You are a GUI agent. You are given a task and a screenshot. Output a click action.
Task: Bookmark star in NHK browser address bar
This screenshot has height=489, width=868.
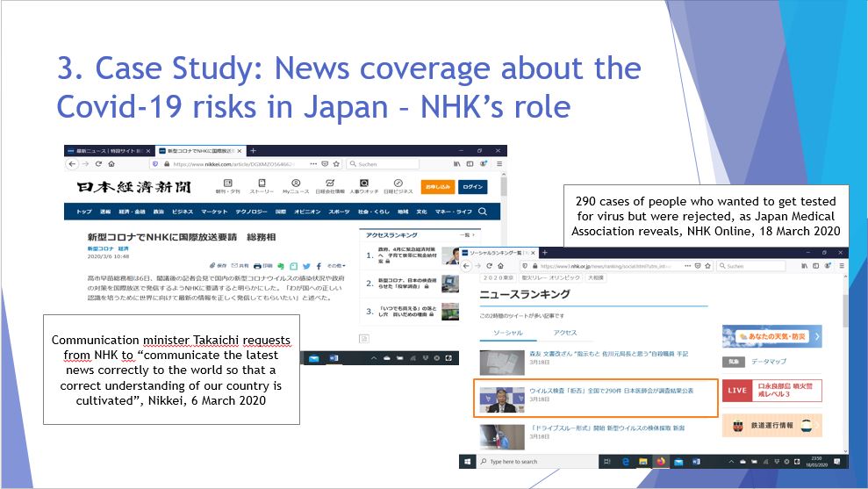pos(707,266)
